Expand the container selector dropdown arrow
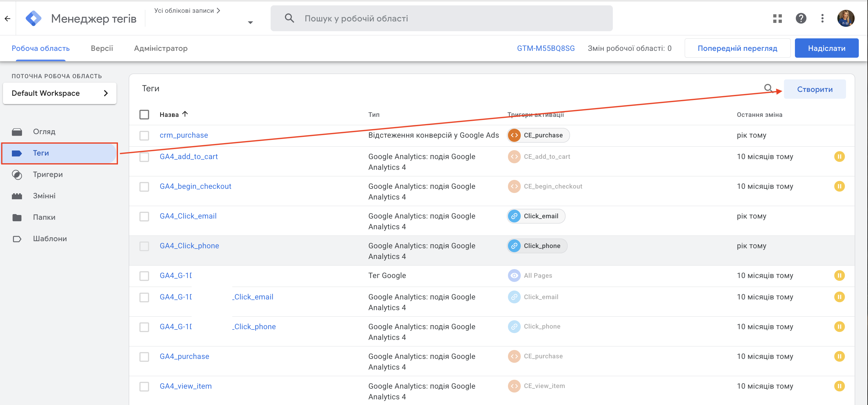The height and width of the screenshot is (405, 868). click(250, 23)
